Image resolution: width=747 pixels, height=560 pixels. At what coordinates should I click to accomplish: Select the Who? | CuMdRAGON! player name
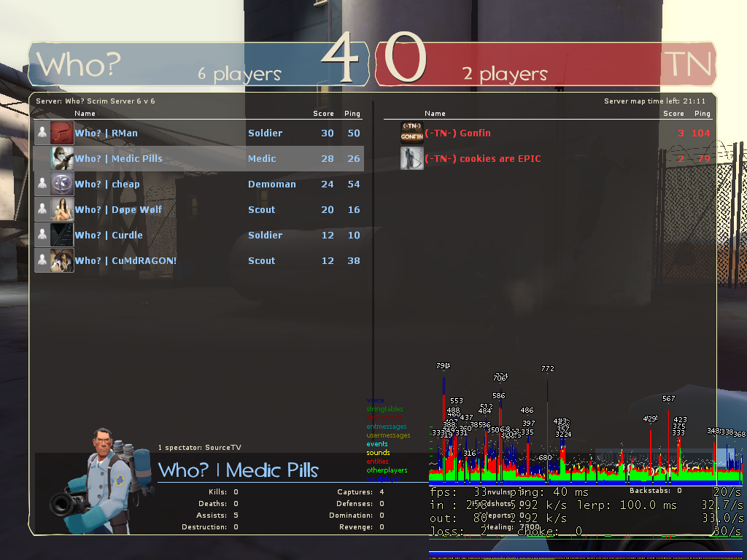tap(125, 260)
